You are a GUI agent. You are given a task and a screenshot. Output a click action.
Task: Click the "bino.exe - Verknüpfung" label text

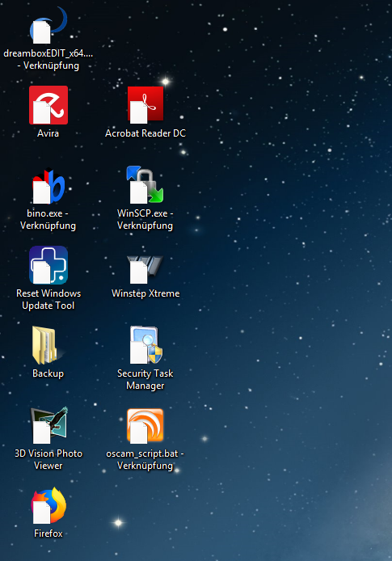[x=48, y=219]
